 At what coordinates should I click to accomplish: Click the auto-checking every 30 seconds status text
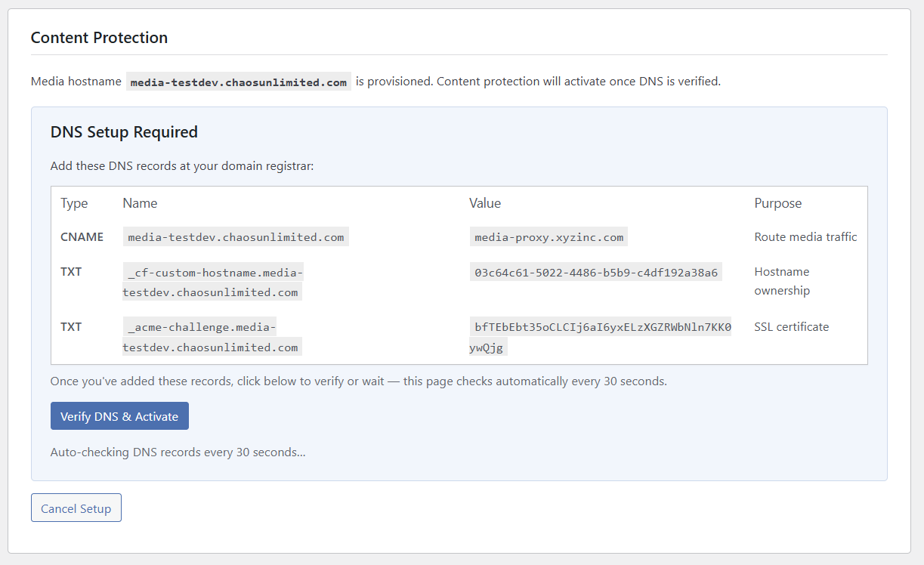click(177, 452)
